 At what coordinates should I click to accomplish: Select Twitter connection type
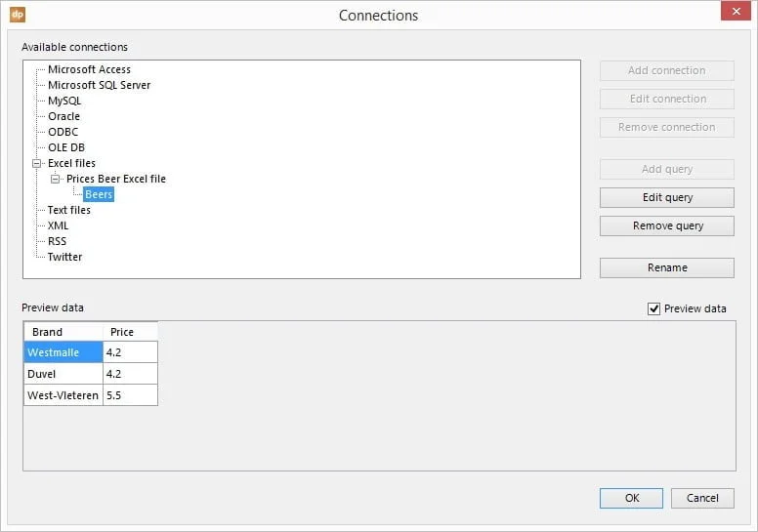click(64, 257)
